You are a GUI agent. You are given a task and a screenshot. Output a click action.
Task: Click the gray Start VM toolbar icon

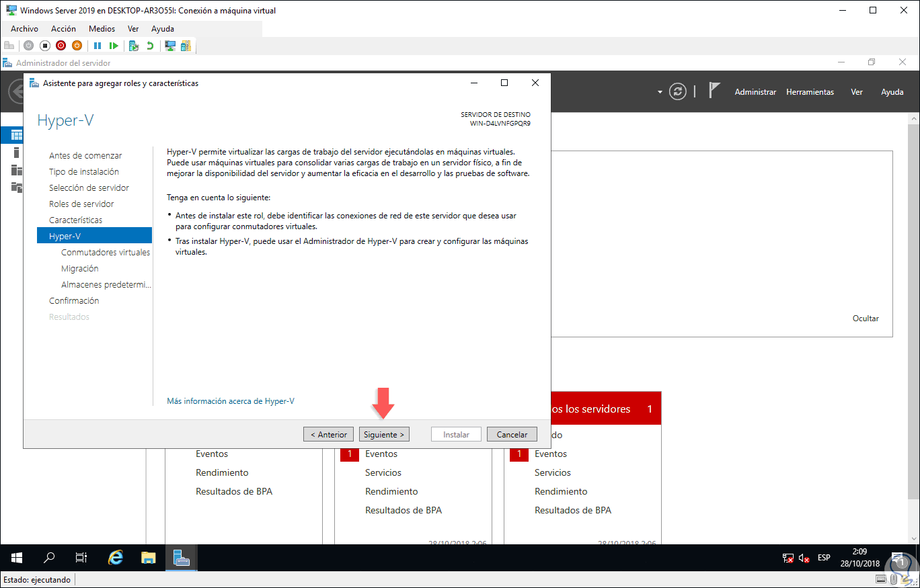[x=28, y=46]
